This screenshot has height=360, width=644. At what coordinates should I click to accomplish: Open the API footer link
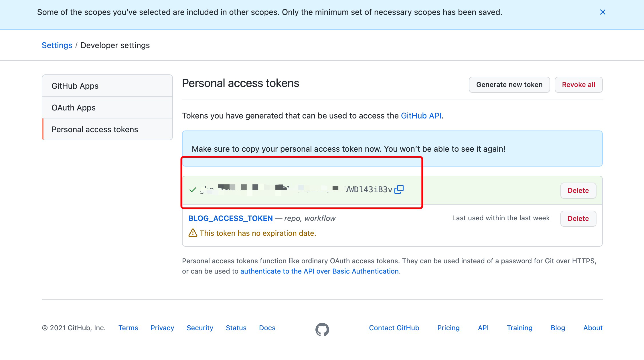tap(483, 328)
